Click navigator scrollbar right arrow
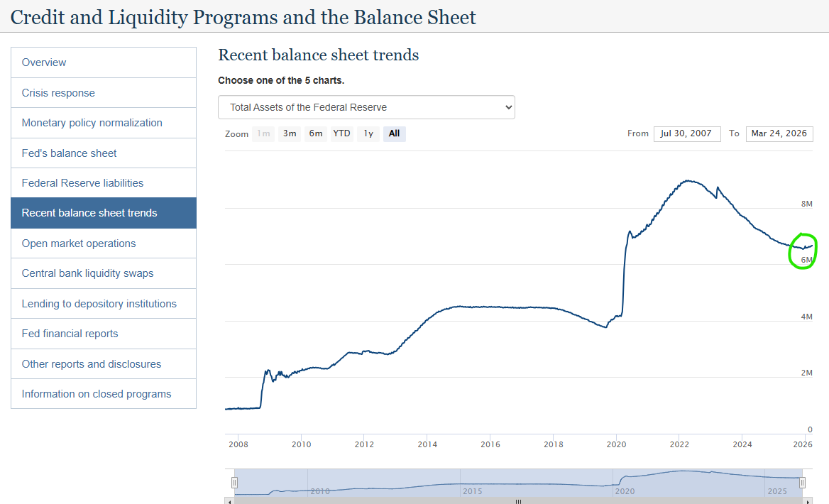Image resolution: width=829 pixels, height=504 pixels. 808,501
